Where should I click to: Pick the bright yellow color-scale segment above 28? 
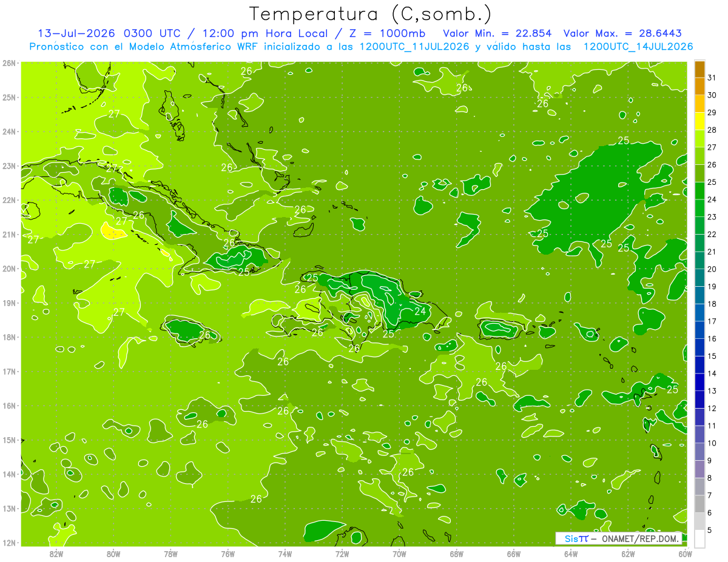[x=699, y=121]
